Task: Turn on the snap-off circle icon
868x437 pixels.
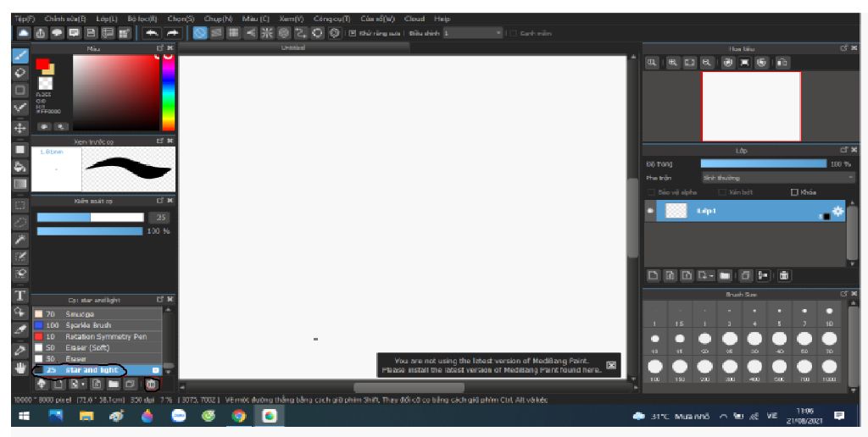Action: 200,33
